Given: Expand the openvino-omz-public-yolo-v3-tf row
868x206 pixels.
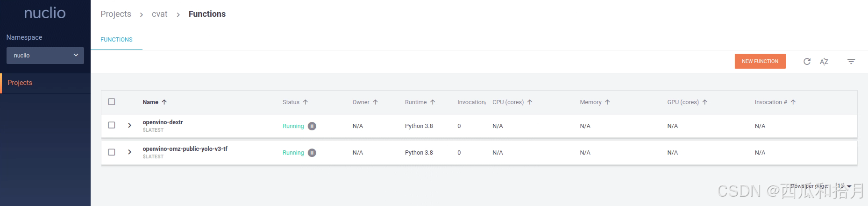Looking at the screenshot, I should click(x=129, y=152).
